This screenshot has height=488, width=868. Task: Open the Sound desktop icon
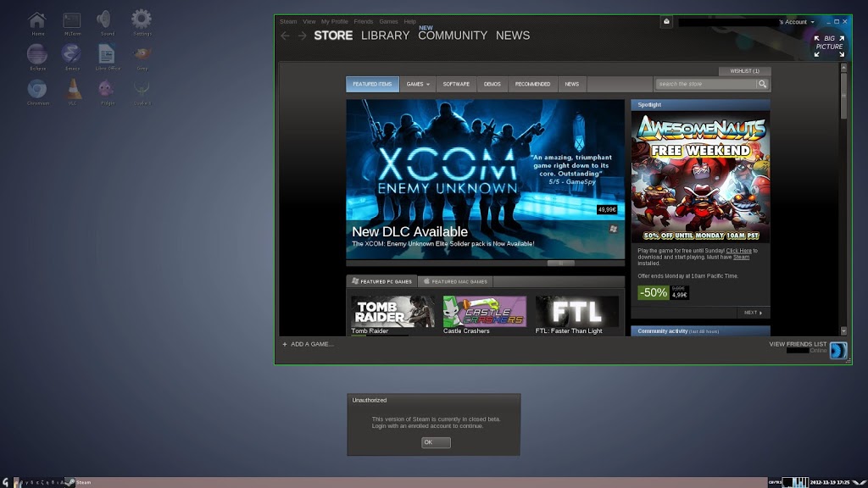(x=106, y=24)
